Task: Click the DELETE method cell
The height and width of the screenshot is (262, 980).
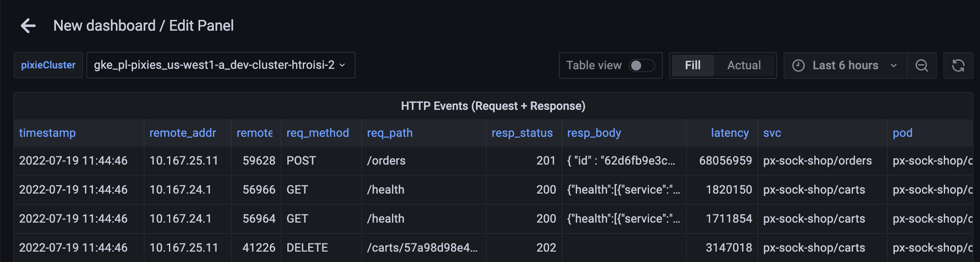Action: click(307, 248)
